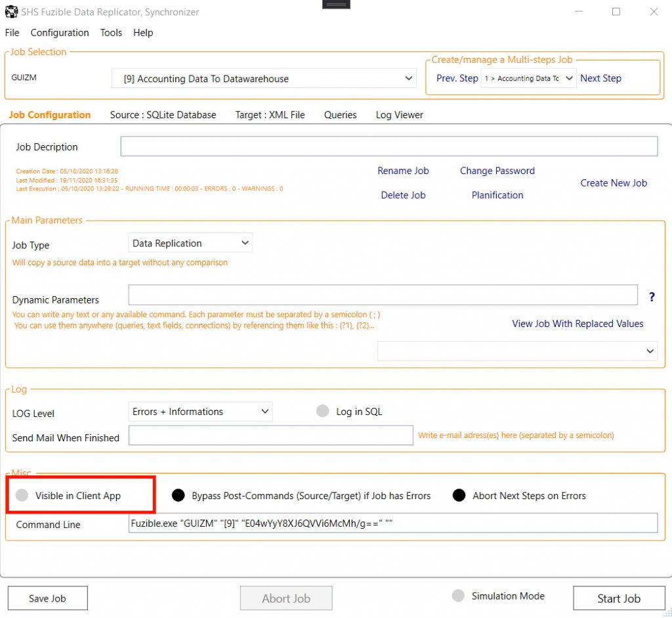Viewport: 672px width, 618px height.
Task: Open the Planification link
Action: pos(497,195)
